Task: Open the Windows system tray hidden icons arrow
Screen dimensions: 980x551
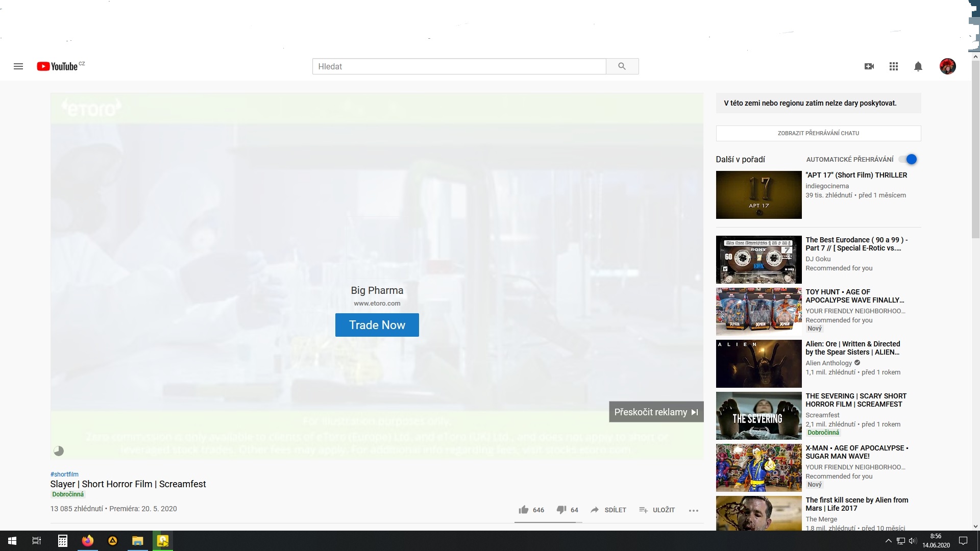Action: (888, 541)
